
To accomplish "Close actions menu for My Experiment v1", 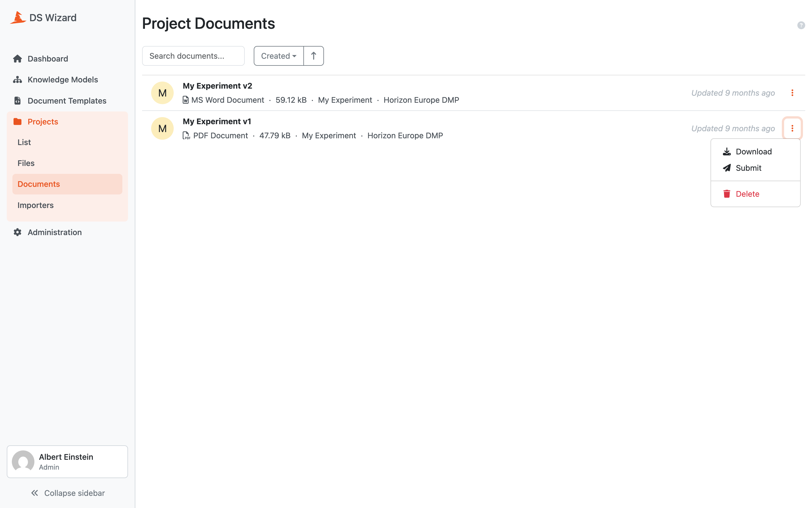I will 792,128.
